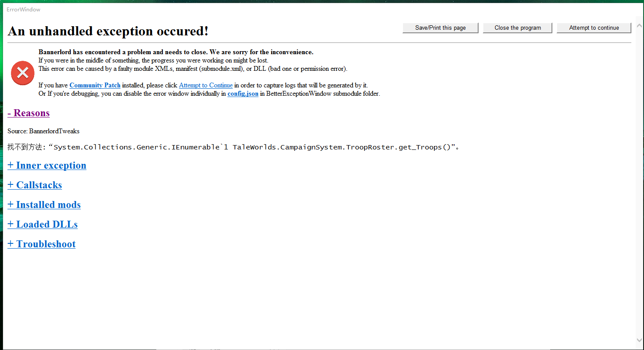Expand the Troubleshoot section
644x350 pixels.
point(41,244)
